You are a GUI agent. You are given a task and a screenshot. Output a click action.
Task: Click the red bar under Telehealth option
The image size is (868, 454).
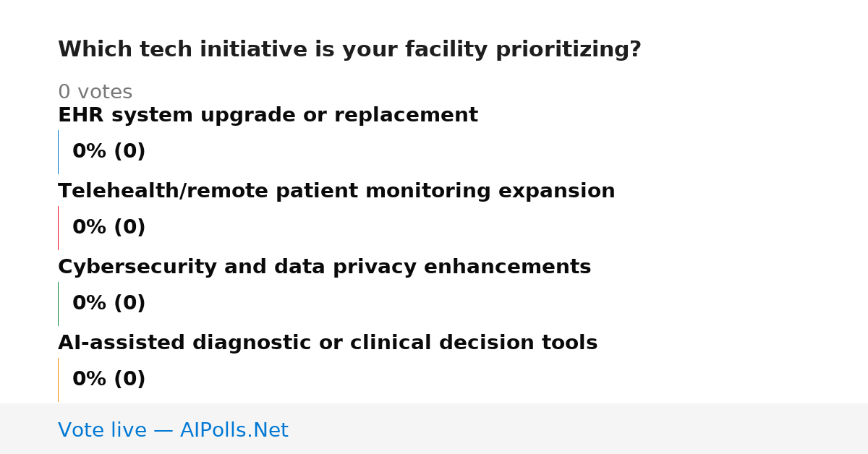58,228
